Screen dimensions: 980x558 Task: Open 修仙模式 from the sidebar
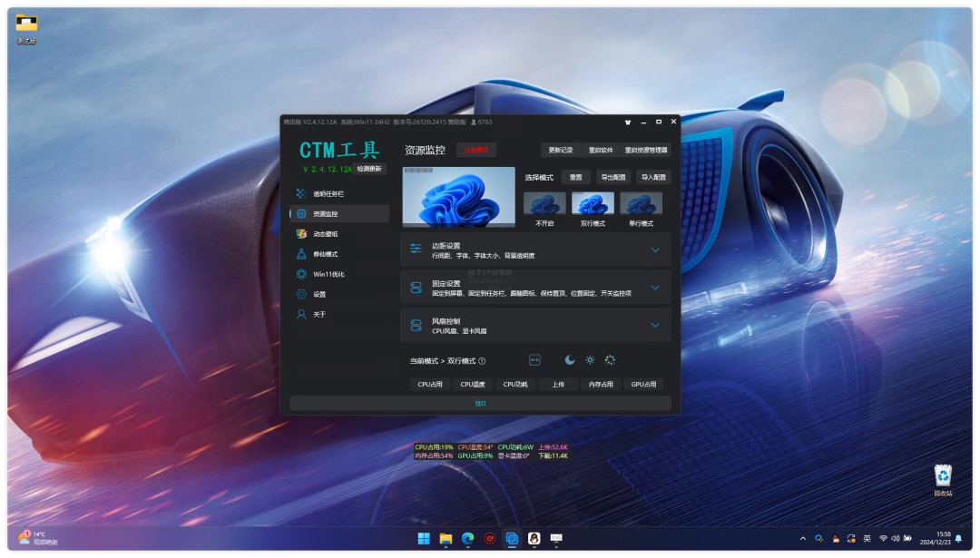[x=327, y=253]
